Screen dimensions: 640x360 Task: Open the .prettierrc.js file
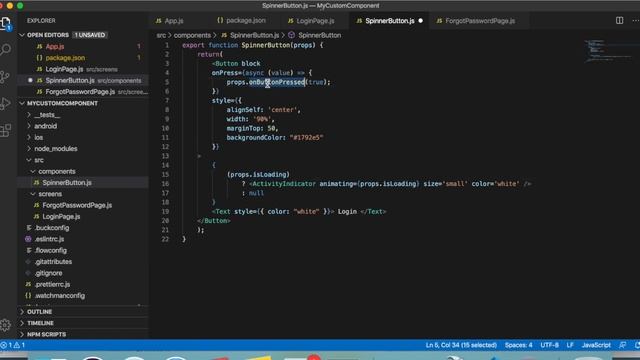coord(52,284)
